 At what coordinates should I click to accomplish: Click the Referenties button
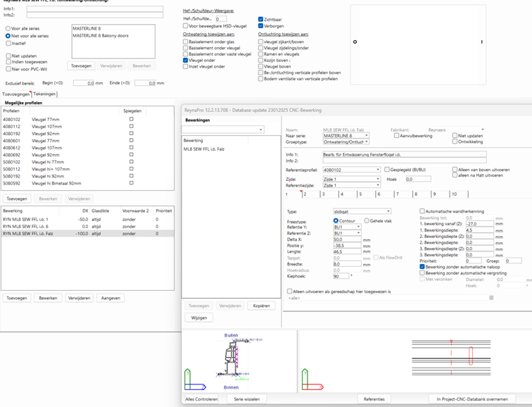tap(374, 399)
